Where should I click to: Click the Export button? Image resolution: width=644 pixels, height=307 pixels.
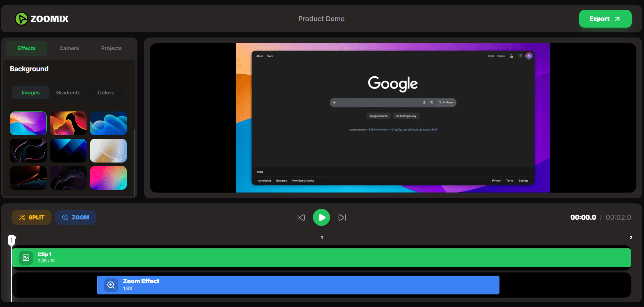605,19
